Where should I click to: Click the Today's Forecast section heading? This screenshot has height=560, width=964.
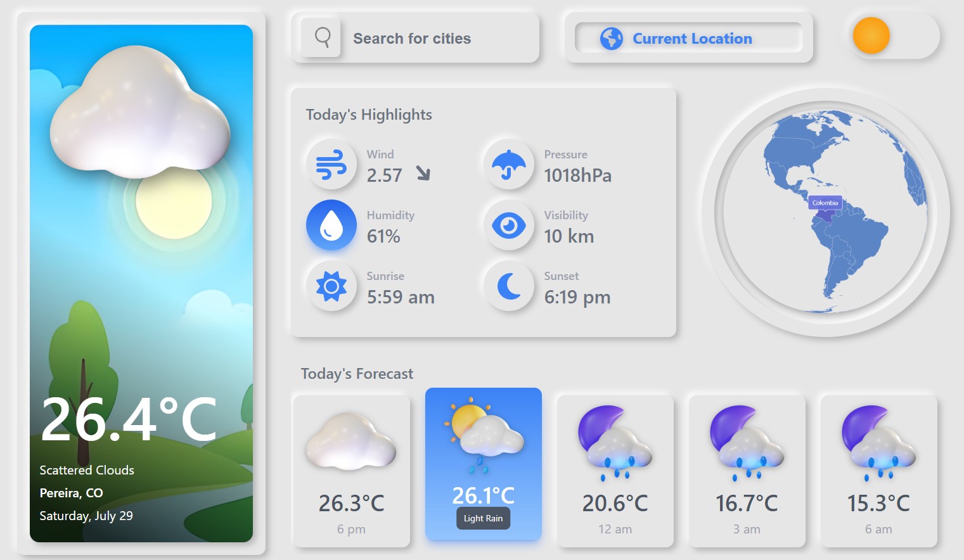click(357, 374)
